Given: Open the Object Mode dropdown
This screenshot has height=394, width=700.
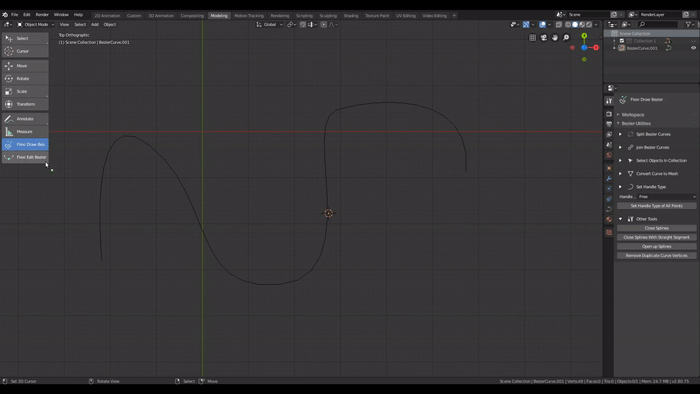Looking at the screenshot, I should click(35, 25).
